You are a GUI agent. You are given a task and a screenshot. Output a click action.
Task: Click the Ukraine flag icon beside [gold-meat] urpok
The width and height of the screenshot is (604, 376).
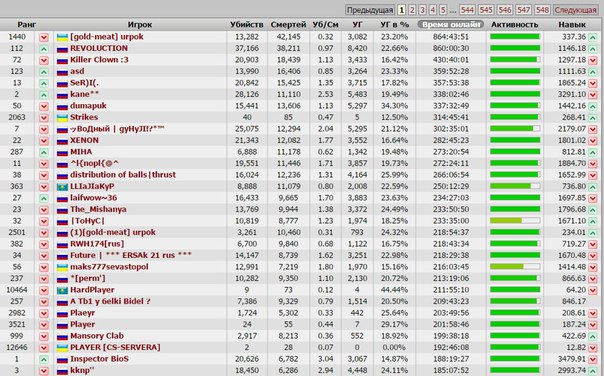[62, 37]
